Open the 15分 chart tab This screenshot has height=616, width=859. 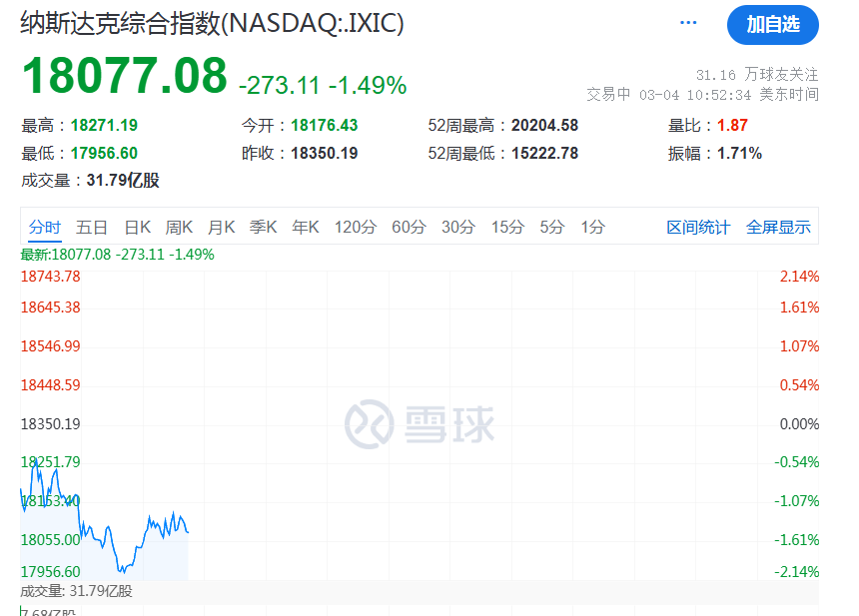coord(507,227)
